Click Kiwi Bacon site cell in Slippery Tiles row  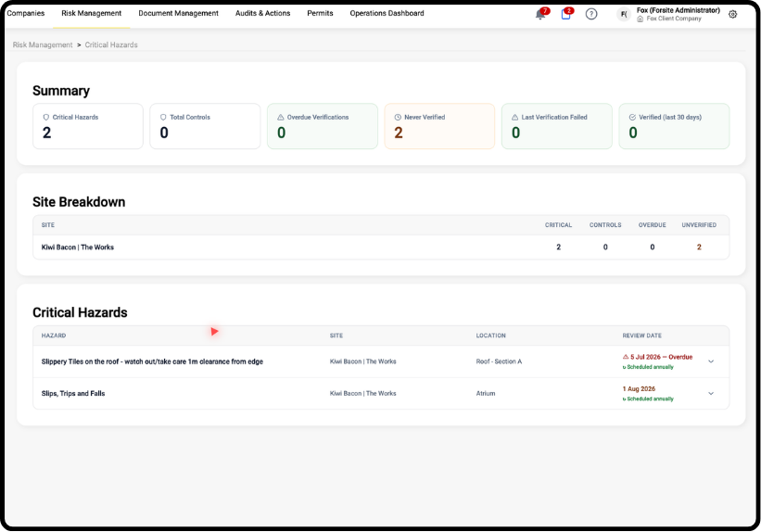coord(363,361)
